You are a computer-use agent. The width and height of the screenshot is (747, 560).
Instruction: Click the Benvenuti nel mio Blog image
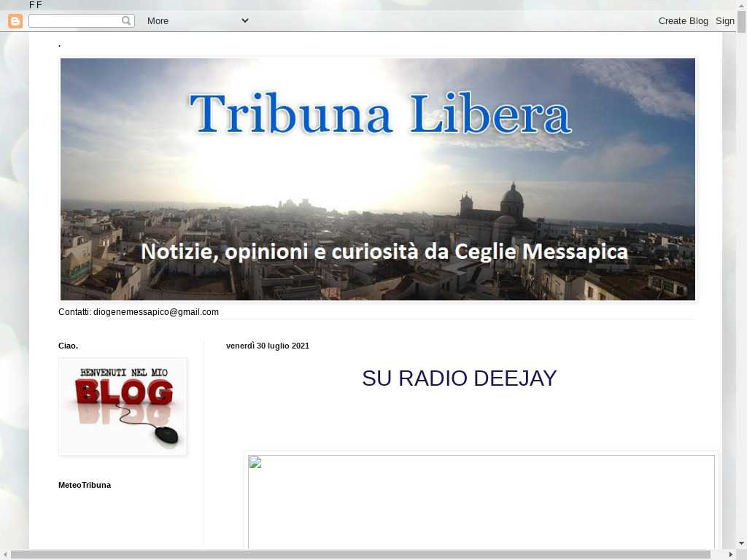(x=123, y=407)
